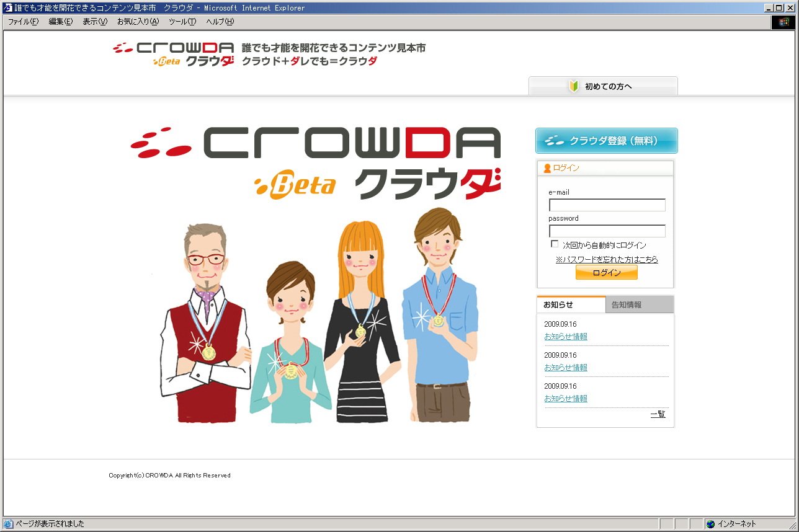Open the 表示(V) menu
This screenshot has height=532, width=799.
pyautogui.click(x=95, y=22)
